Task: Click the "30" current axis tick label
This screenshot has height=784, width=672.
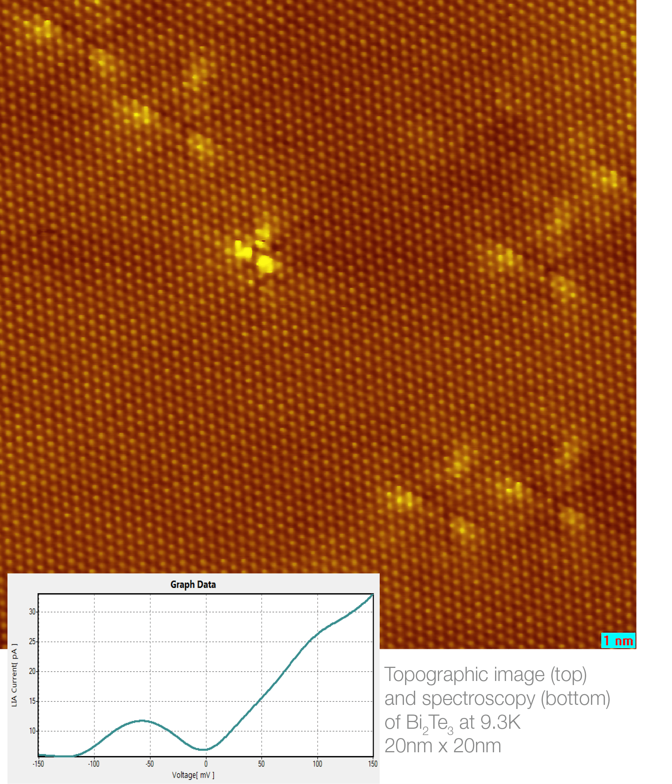Action: click(x=32, y=612)
